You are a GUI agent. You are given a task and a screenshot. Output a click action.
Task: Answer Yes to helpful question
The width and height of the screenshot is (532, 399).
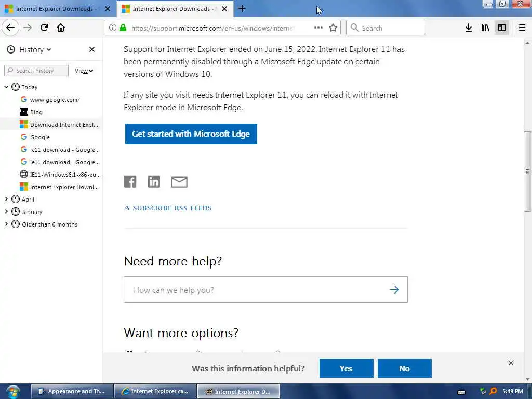point(347,368)
